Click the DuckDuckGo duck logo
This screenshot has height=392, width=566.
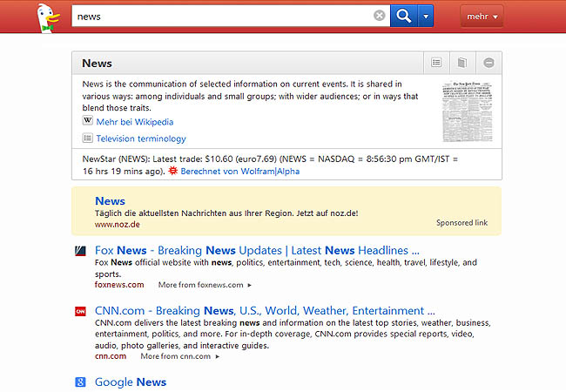point(49,18)
